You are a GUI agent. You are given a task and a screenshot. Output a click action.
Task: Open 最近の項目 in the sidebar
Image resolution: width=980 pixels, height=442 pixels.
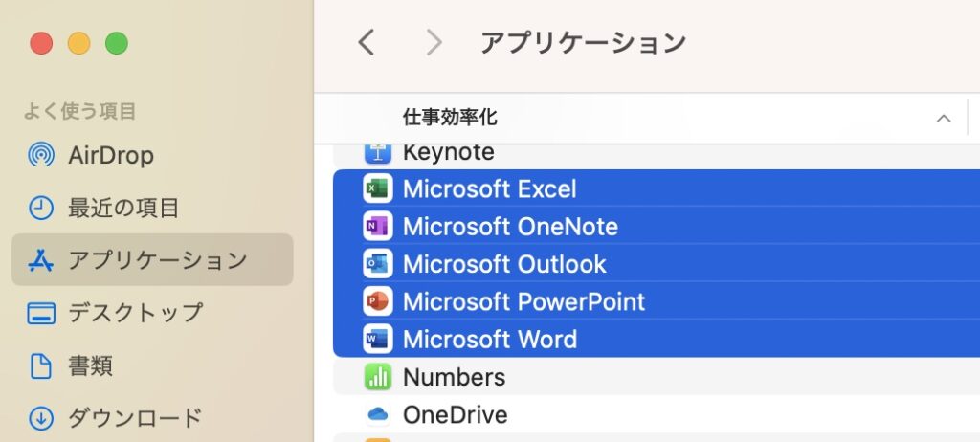click(123, 208)
